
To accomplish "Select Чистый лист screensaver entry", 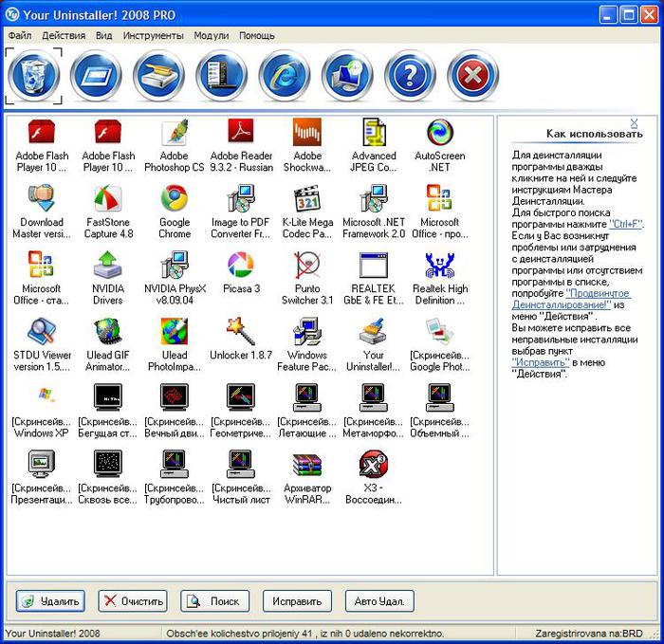I will 241,478.
